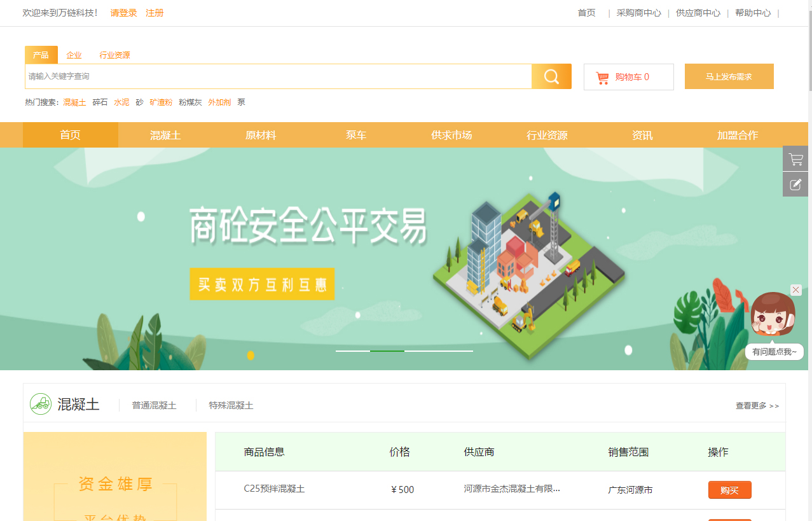Viewport: 812px width, 521px height.
Task: Open the shopping cart icon in search row
Action: pyautogui.click(x=602, y=78)
